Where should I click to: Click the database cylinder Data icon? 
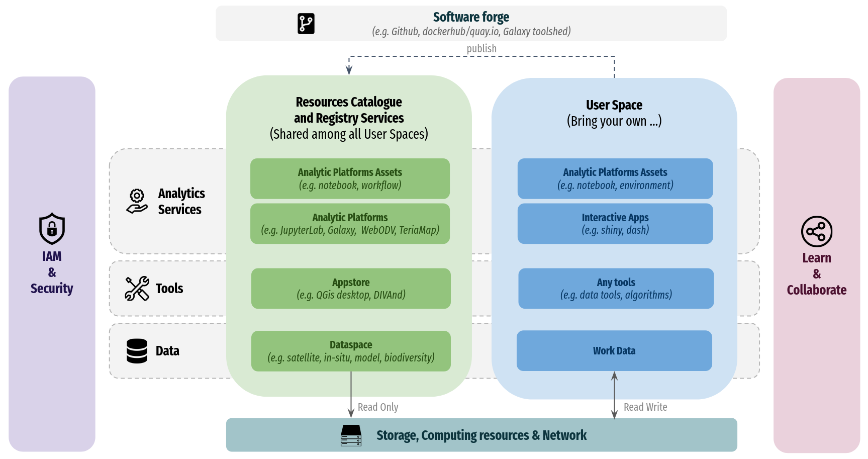pos(137,351)
